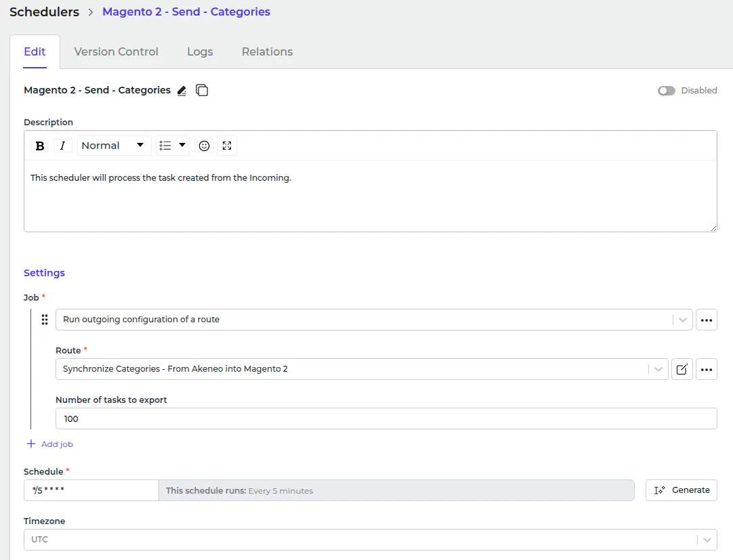Open the Route row more-options menu
Viewport: 733px width, 560px height.
[x=707, y=369]
